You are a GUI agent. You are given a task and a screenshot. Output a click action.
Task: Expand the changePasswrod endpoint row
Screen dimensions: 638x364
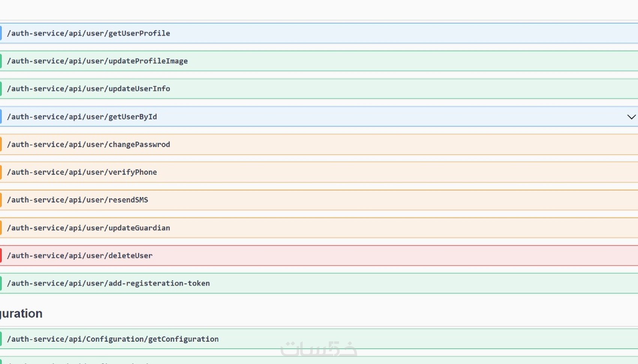pyautogui.click(x=89, y=144)
